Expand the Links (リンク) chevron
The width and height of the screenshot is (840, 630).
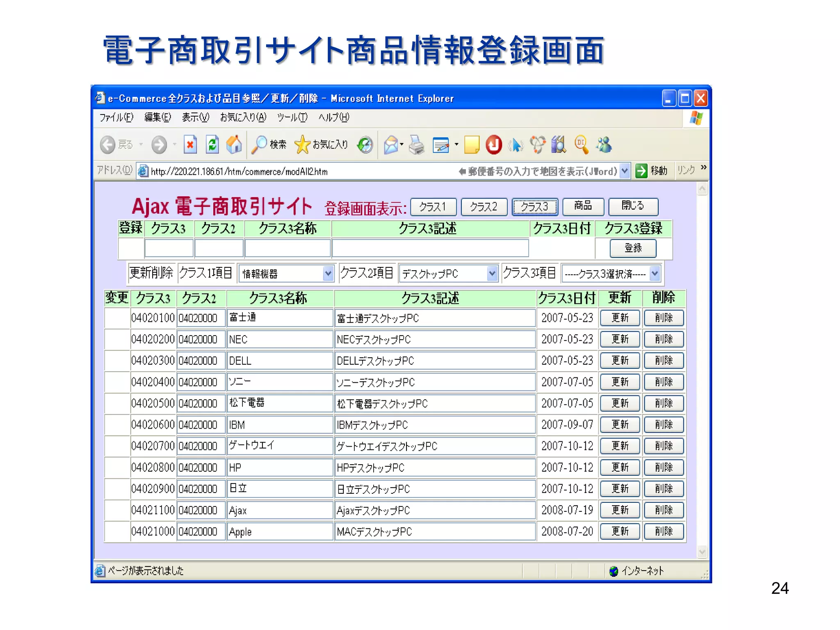(704, 167)
